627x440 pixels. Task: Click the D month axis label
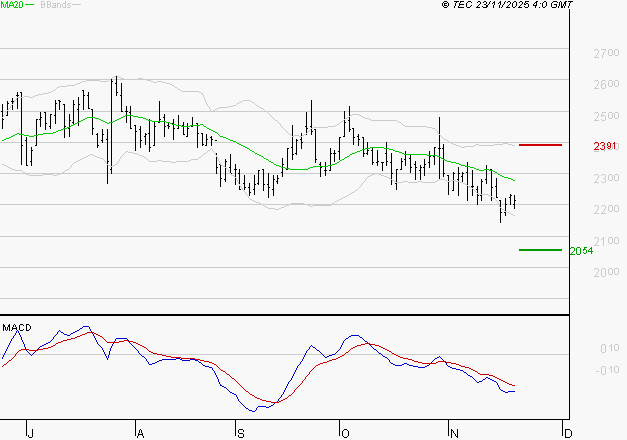coord(568,433)
